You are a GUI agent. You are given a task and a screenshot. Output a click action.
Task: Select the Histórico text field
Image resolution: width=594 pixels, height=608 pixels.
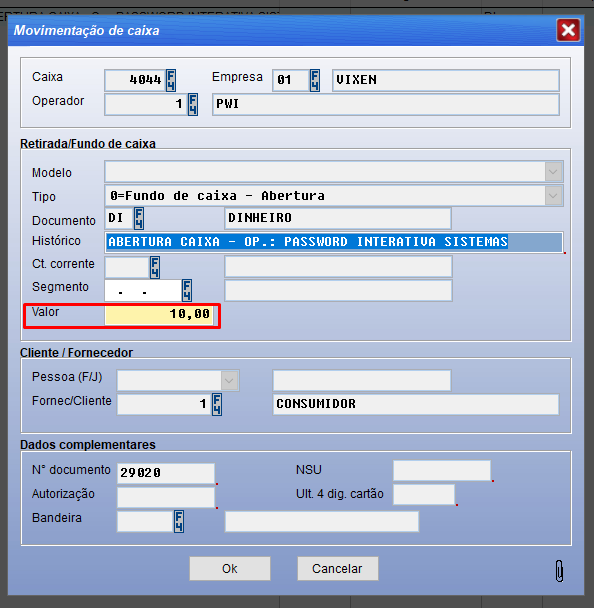point(334,242)
